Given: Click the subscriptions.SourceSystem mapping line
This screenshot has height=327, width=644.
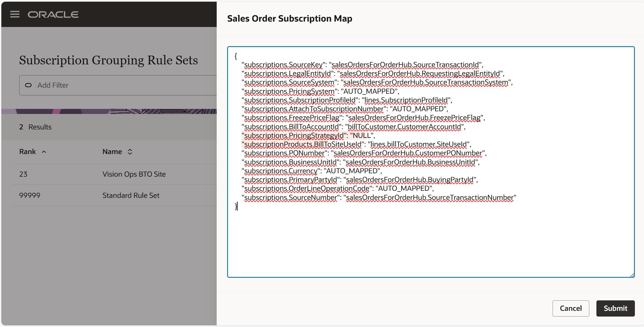Looking at the screenshot, I should point(377,82).
